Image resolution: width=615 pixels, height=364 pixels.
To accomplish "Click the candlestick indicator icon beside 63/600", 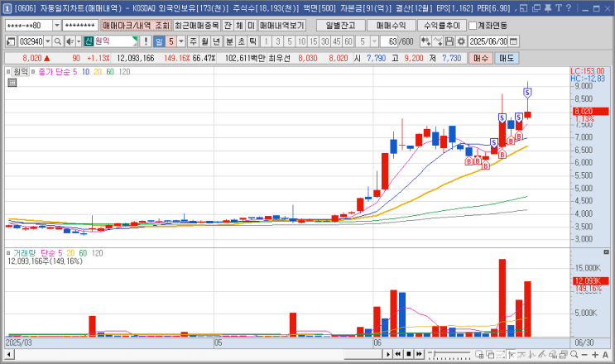I will pos(425,41).
